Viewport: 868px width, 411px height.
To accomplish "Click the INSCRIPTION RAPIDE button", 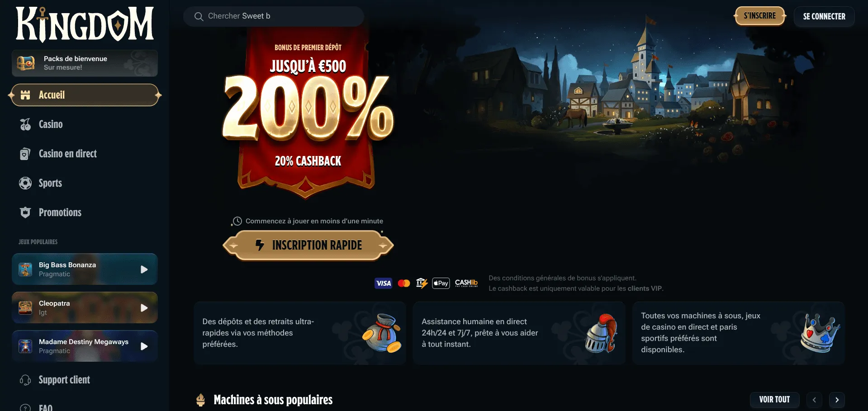I will 308,245.
